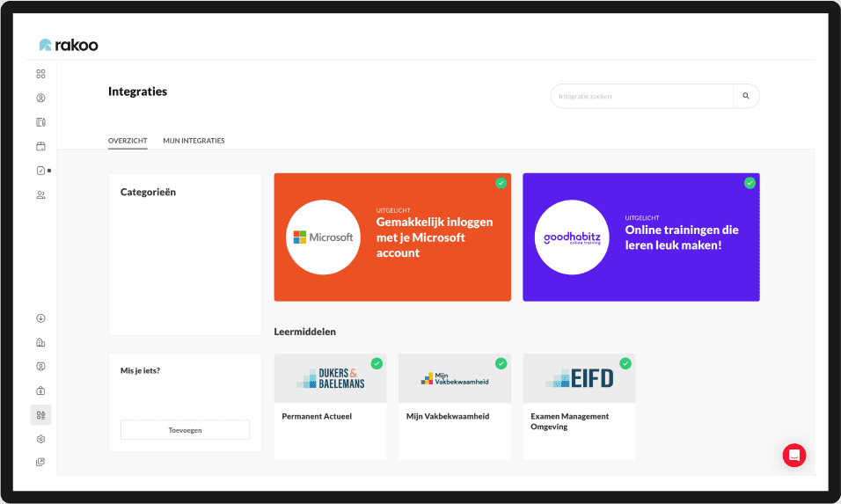Image resolution: width=841 pixels, height=504 pixels.
Task: Click the green checkmark on Microsoft card
Action: [501, 183]
